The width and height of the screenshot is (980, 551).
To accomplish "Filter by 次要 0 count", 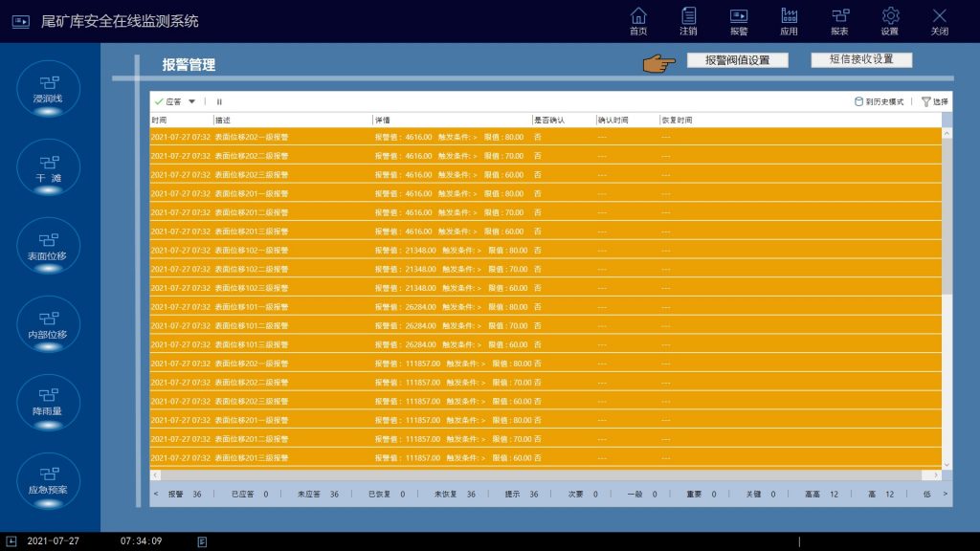I will tap(583, 495).
